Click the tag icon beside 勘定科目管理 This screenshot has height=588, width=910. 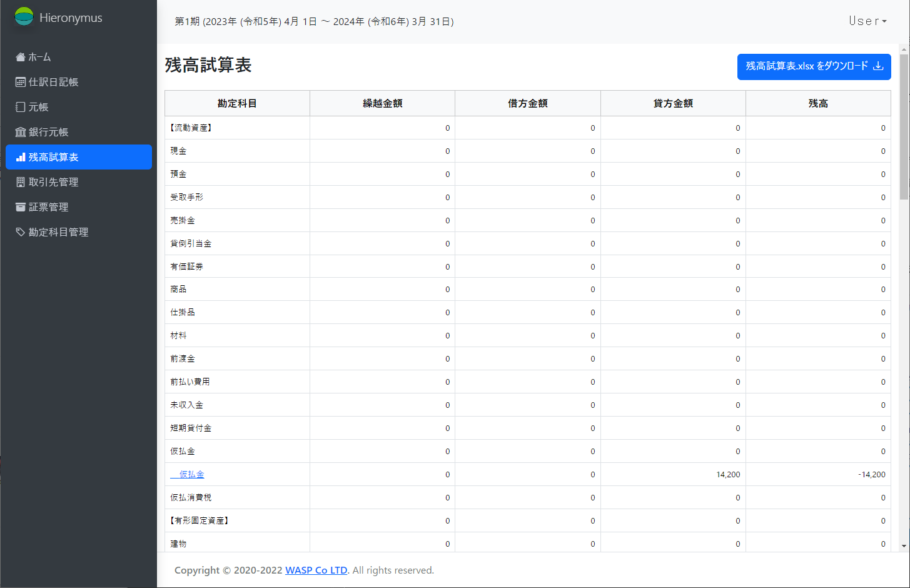point(21,232)
